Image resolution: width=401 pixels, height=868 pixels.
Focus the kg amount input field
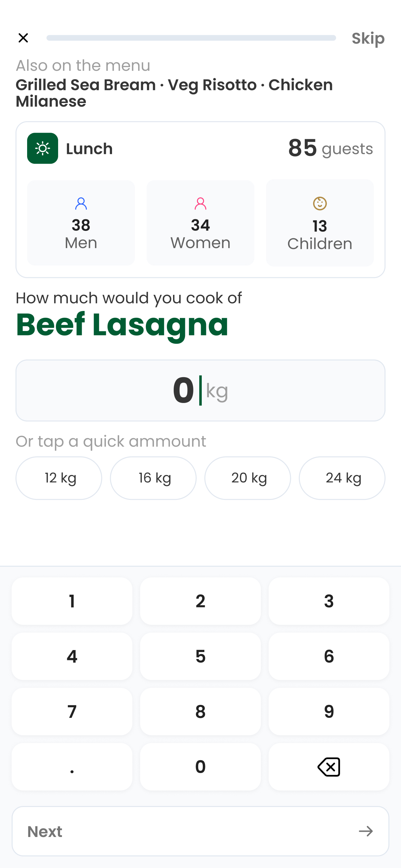pos(200,390)
